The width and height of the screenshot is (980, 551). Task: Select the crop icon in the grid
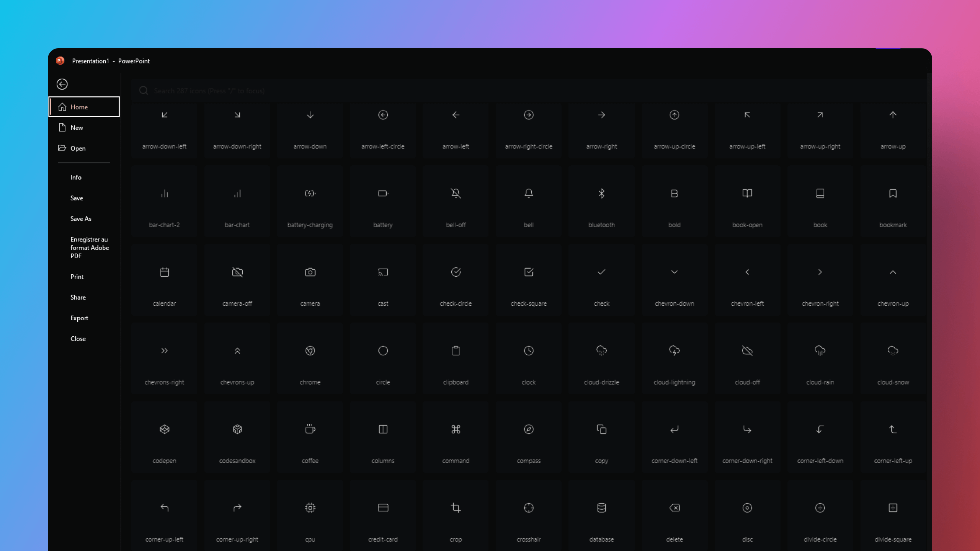coord(456,508)
